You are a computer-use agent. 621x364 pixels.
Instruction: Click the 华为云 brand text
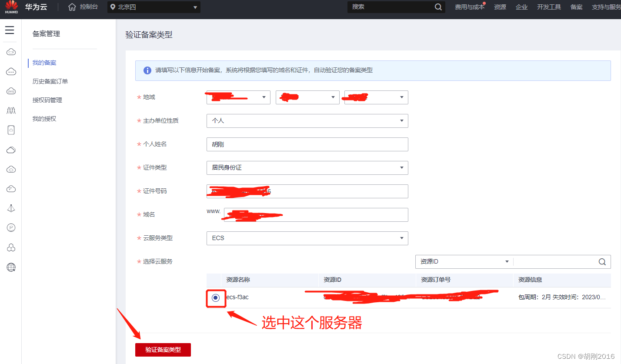tap(36, 7)
